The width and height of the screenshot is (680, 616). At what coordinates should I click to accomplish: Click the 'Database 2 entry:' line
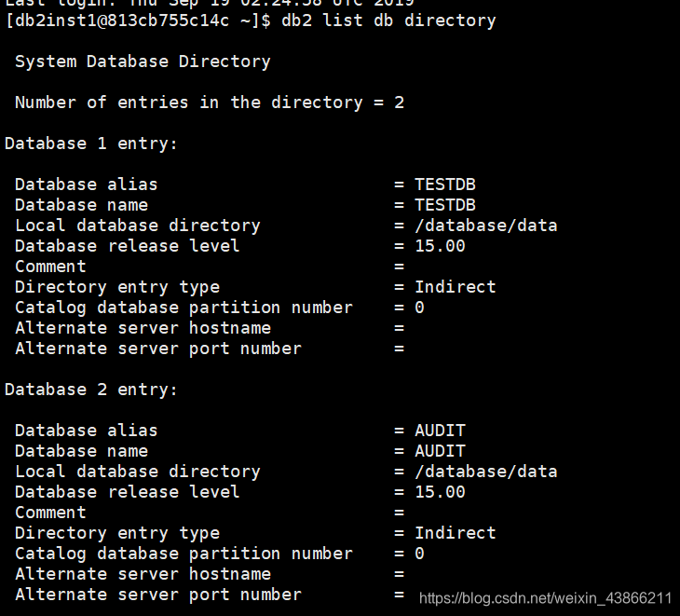coord(91,390)
